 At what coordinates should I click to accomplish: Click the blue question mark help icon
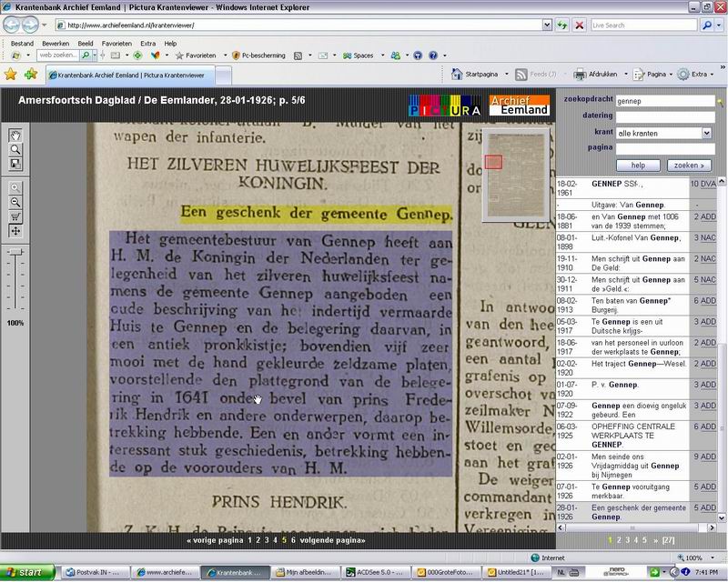tap(433, 55)
